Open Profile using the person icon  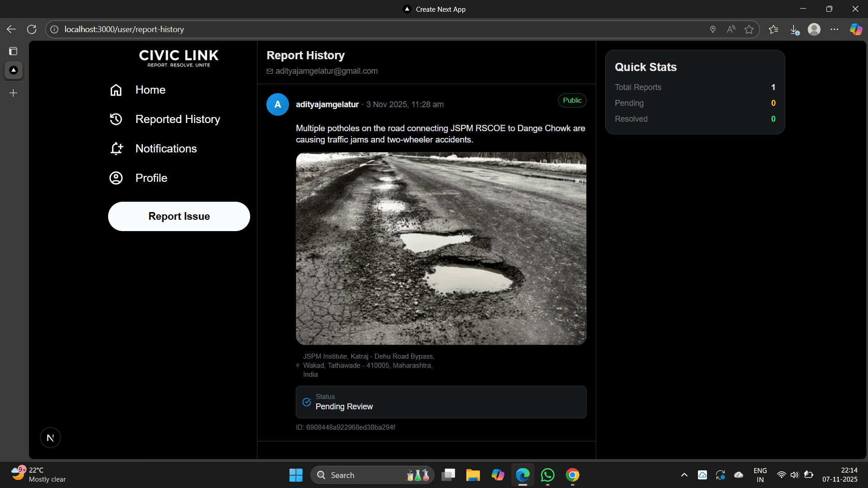(116, 178)
